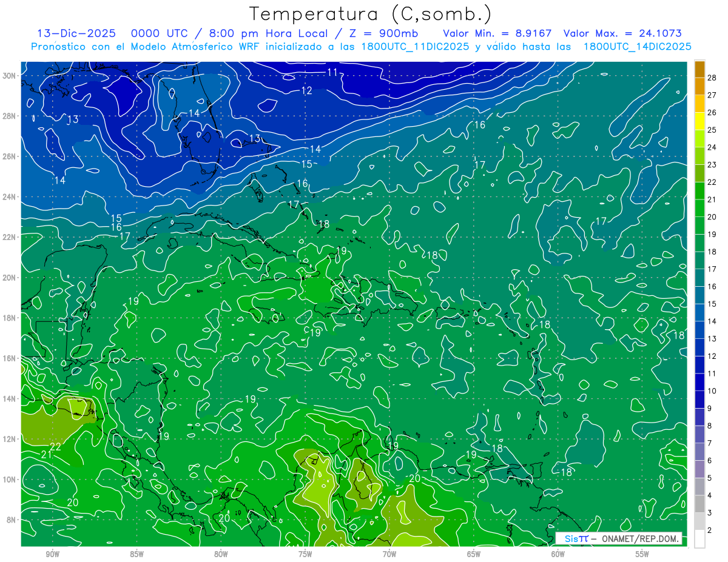Pick the white swatch below 2 on scale

699,539
